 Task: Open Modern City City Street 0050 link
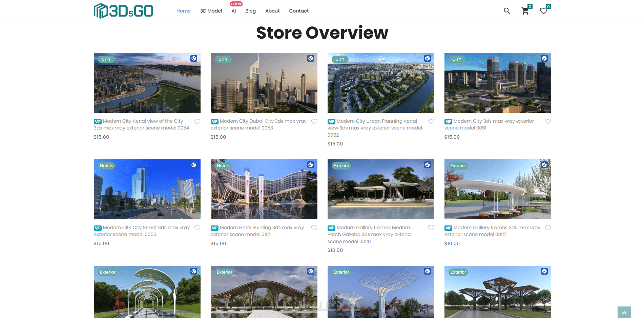(142, 231)
